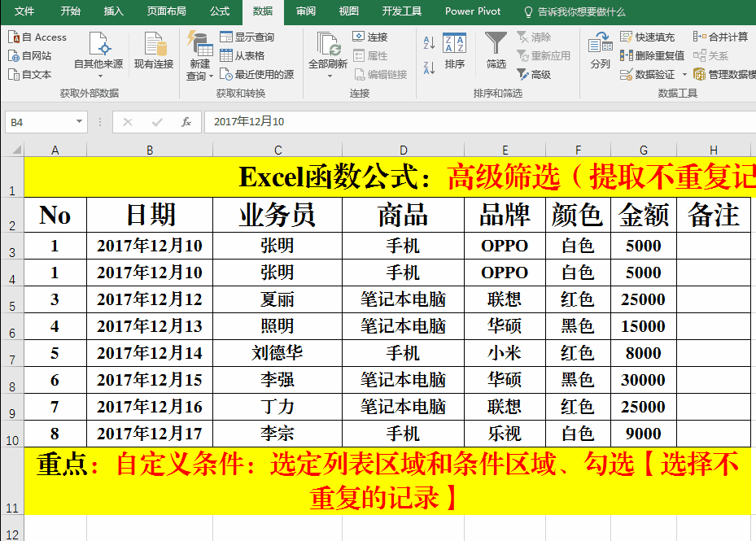Viewport: 756px width, 541px height.
Task: Click 删除重复值 remove duplicates
Action: (652, 56)
